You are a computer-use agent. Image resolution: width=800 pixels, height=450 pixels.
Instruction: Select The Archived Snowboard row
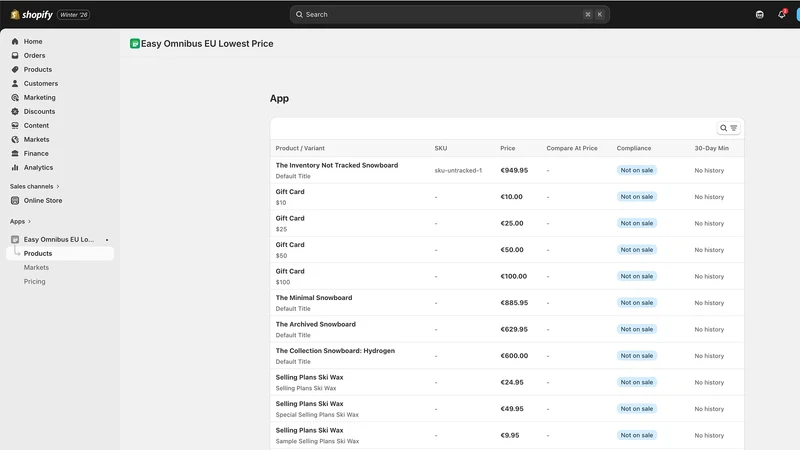tap(507, 329)
